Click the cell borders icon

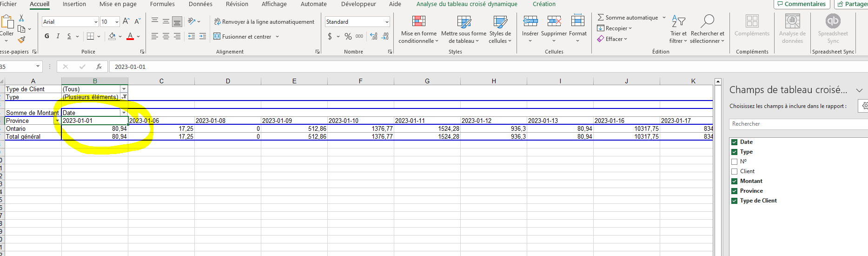(x=91, y=36)
